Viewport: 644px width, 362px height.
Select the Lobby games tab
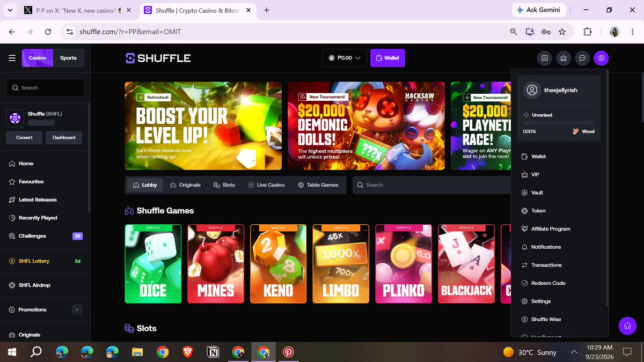[x=145, y=185]
